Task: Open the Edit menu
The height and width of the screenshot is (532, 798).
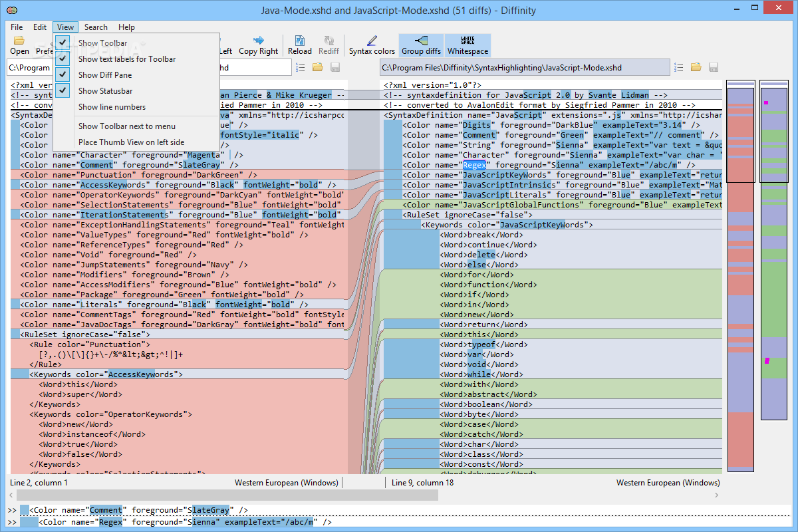Action: (40, 27)
